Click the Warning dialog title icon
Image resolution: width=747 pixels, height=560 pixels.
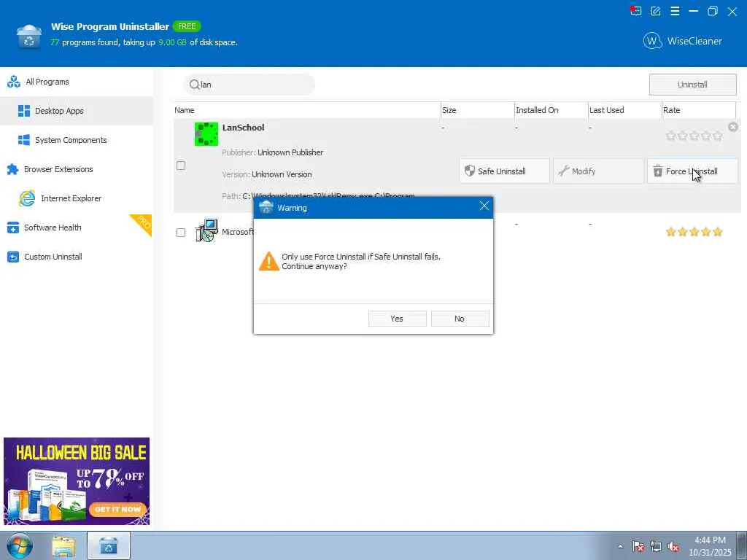pos(266,207)
